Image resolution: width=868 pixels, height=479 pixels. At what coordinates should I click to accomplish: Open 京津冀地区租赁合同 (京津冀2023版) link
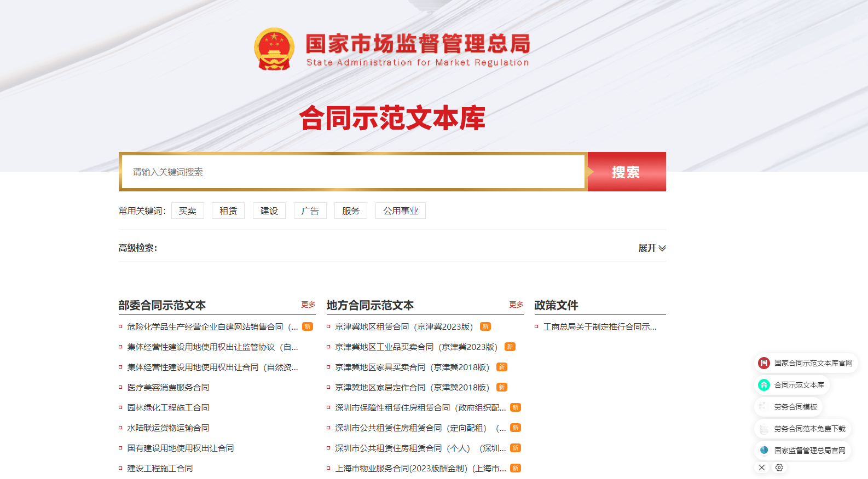pos(404,326)
